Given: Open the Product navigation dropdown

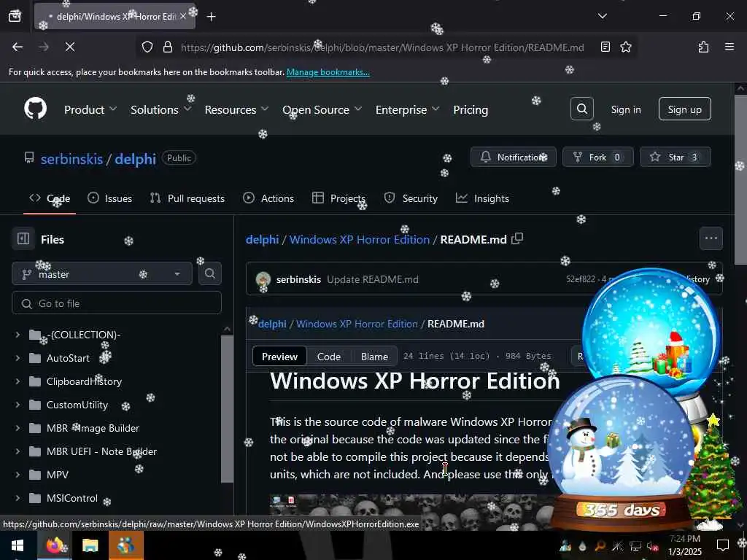Looking at the screenshot, I should tap(90, 109).
